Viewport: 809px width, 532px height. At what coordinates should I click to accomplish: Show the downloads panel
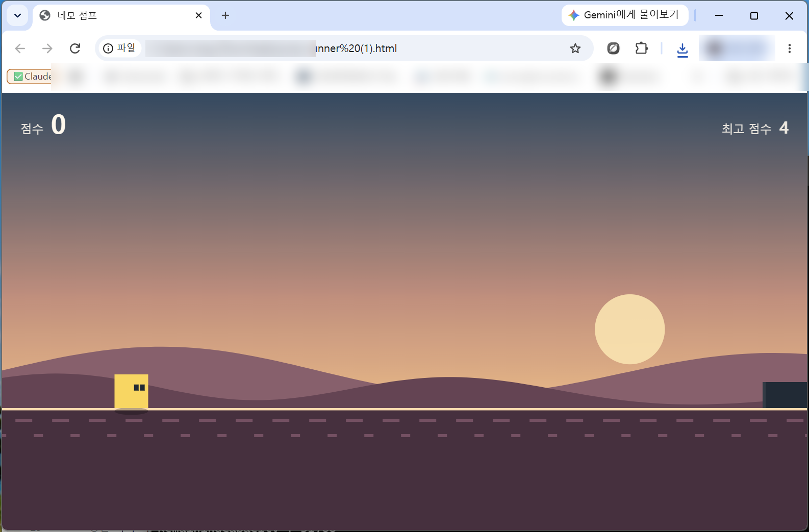tap(682, 49)
